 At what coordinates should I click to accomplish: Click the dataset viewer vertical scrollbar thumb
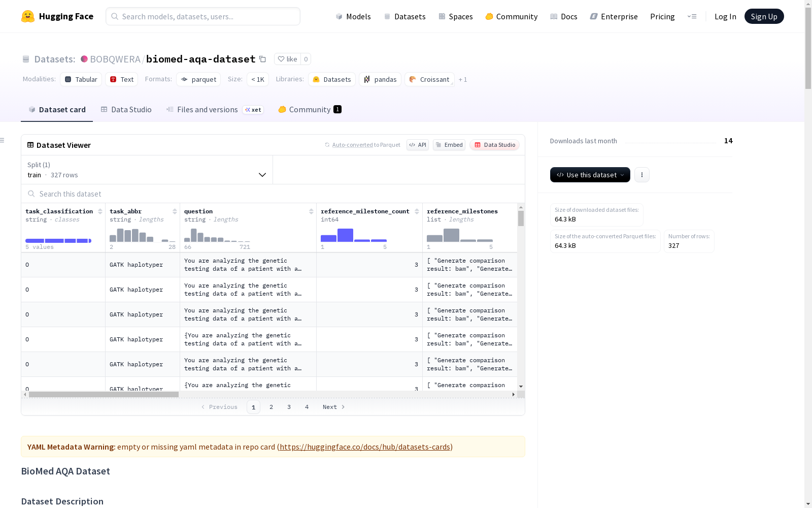(521, 218)
